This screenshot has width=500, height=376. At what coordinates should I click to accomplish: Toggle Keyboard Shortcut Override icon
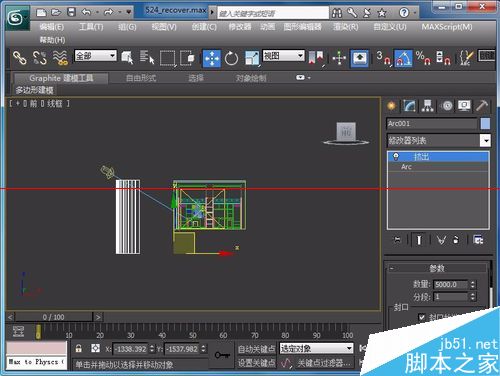point(360,58)
